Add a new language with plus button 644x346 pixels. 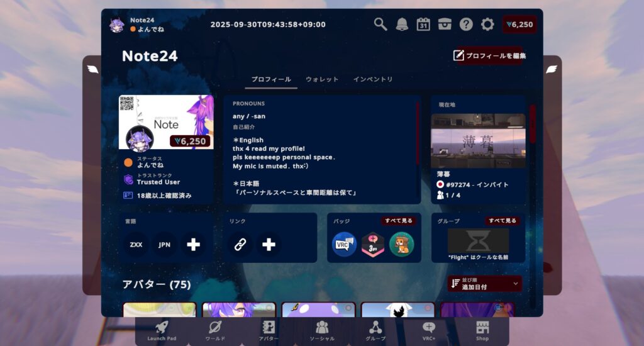(193, 244)
